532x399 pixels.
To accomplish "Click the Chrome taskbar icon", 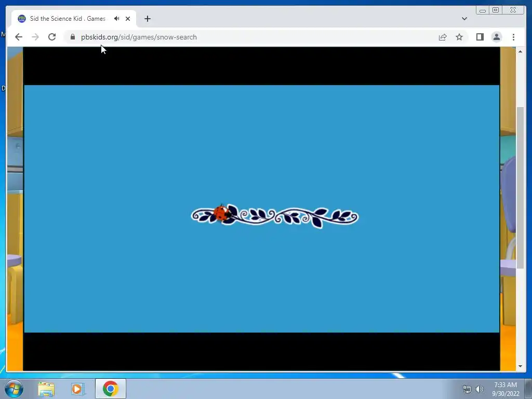I will 111,389.
